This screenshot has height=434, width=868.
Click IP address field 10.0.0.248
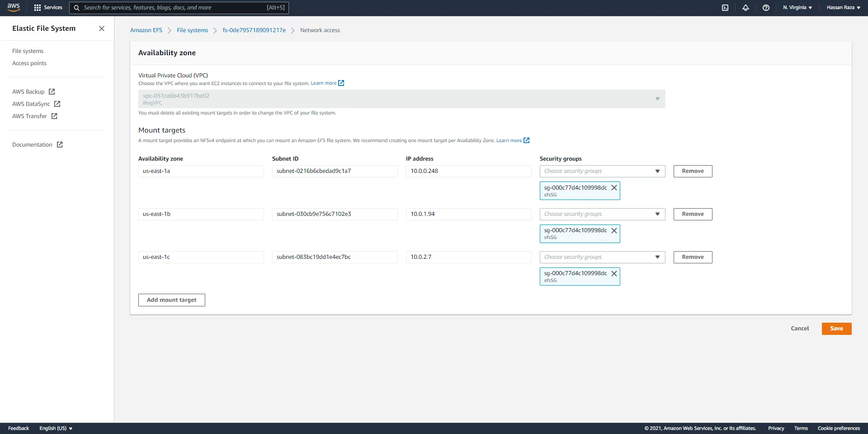(x=469, y=171)
